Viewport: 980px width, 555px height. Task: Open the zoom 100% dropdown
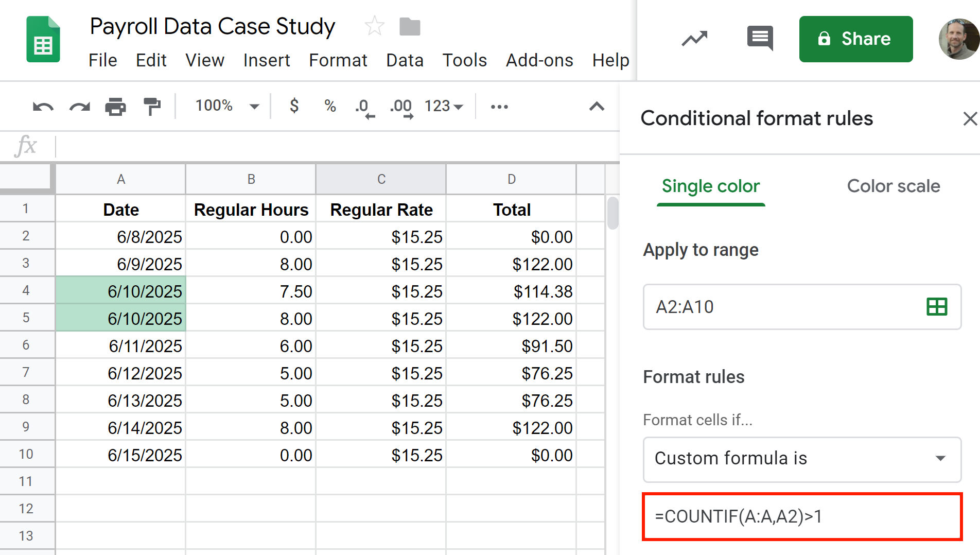226,106
